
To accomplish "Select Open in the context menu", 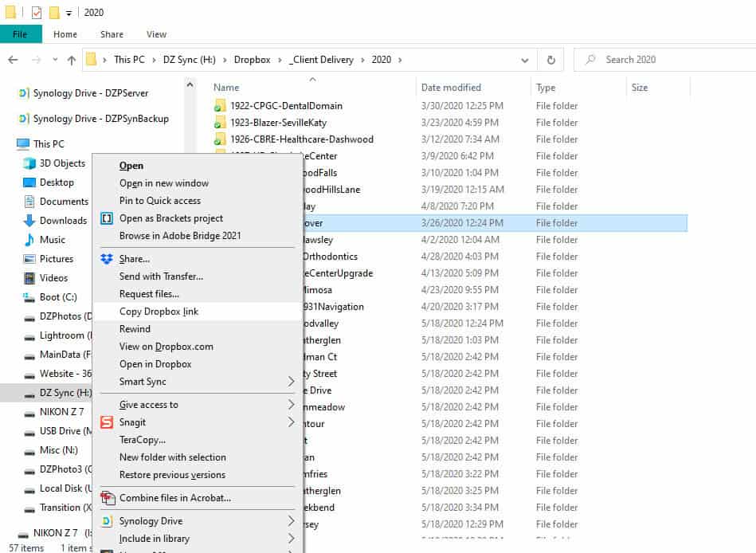I will [131, 166].
